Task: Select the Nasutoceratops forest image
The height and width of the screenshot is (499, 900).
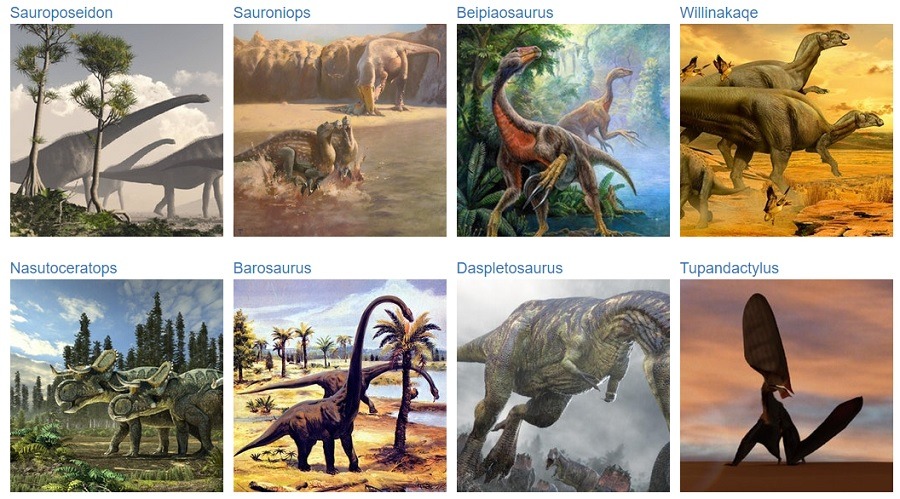Action: (x=117, y=386)
